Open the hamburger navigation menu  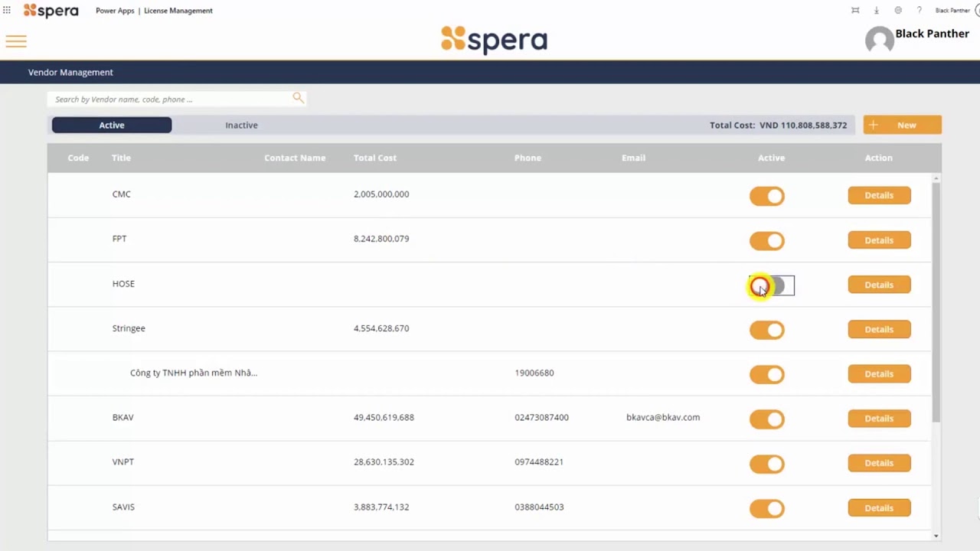click(x=16, y=41)
